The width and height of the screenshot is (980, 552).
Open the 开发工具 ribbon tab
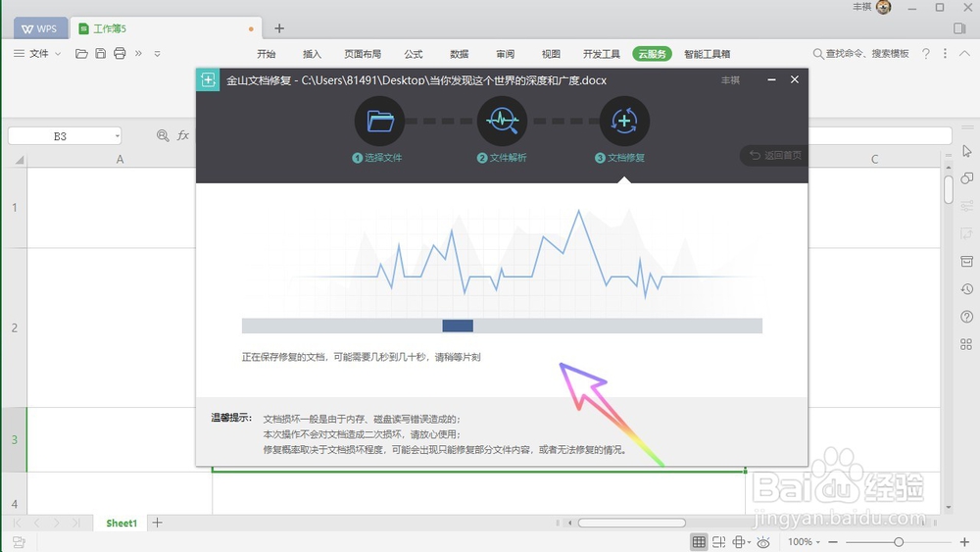602,54
